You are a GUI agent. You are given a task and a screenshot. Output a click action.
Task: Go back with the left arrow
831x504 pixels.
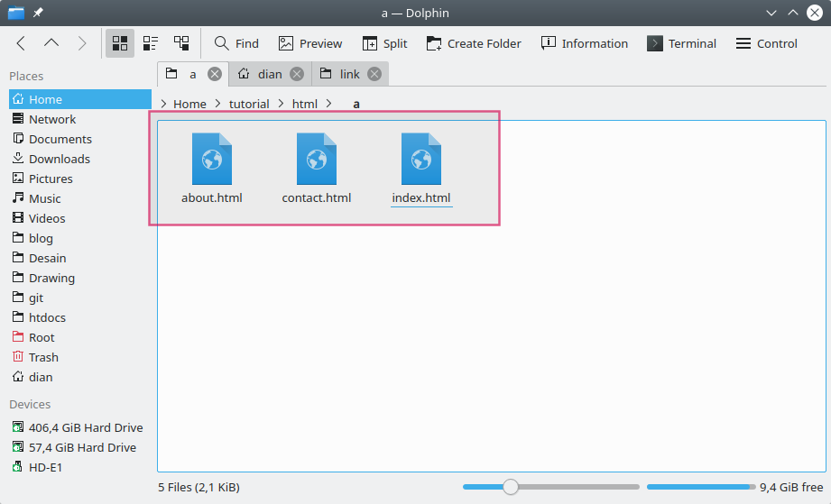(21, 43)
